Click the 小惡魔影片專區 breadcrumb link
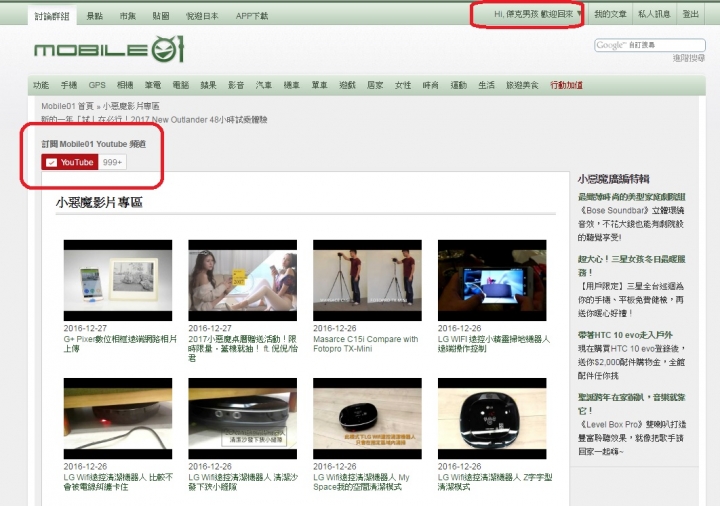Image resolution: width=720 pixels, height=506 pixels. tap(131, 106)
